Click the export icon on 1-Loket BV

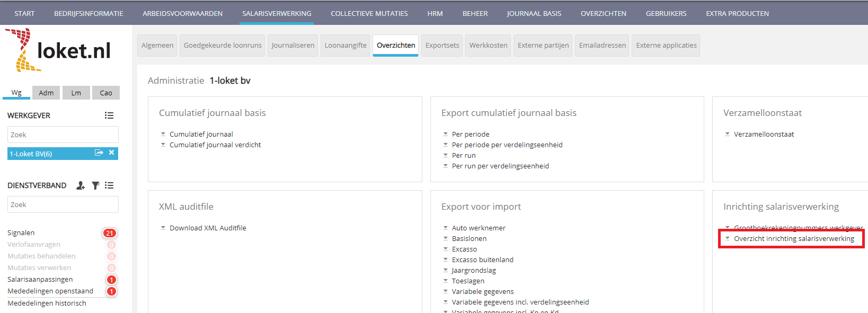coord(99,153)
